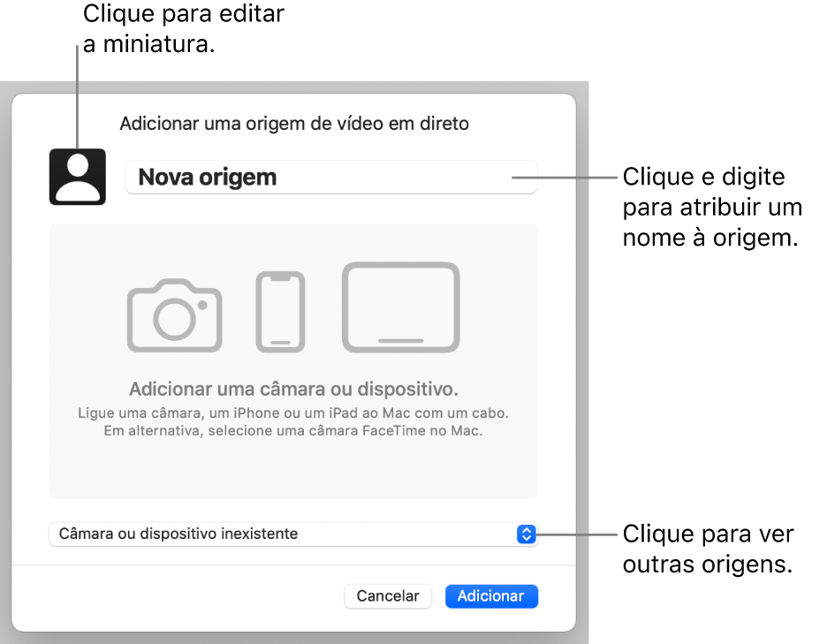This screenshot has height=644, width=827.
Task: Click the Cancelar button
Action: coord(388,596)
